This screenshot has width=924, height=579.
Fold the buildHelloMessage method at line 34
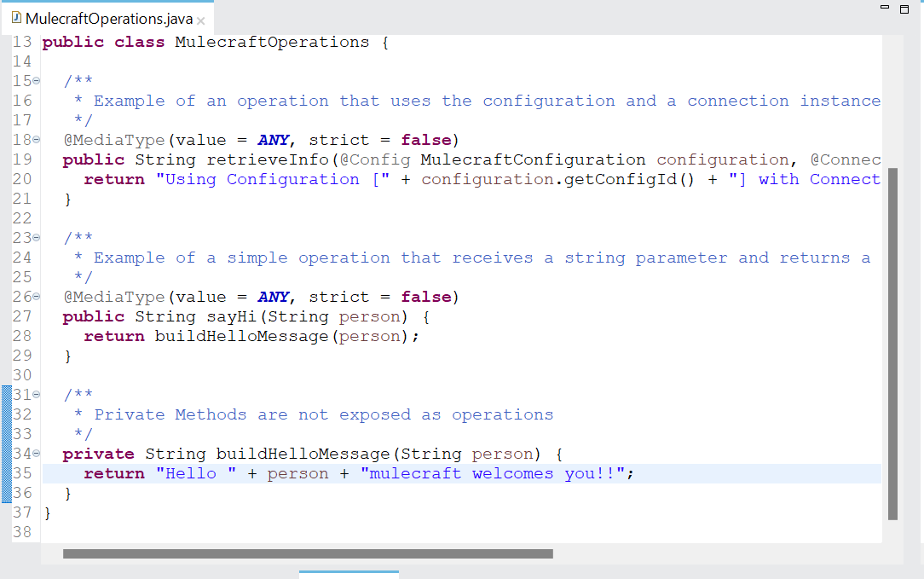[36, 455]
